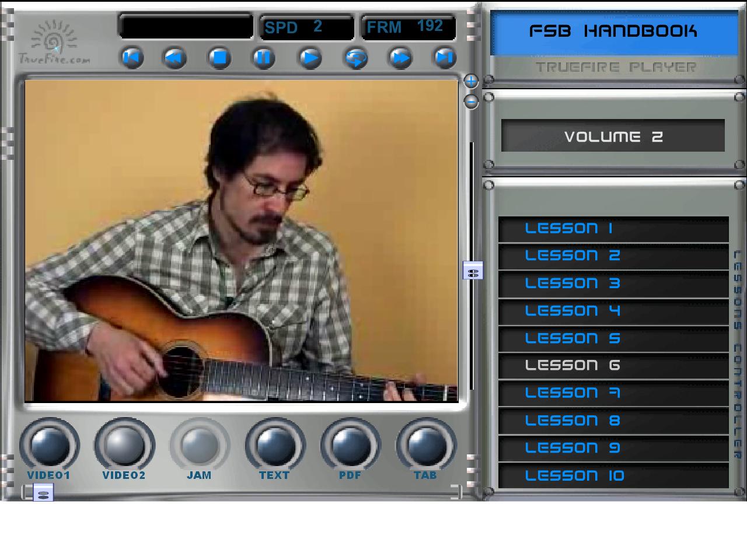
Task: Select Lesson 10 from the list
Action: (x=613, y=475)
